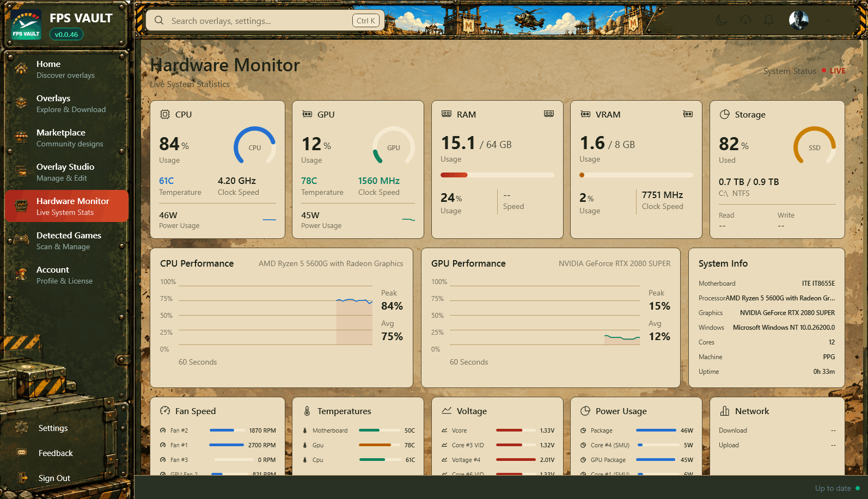Select Hardware Monitor in the sidebar

(x=66, y=206)
